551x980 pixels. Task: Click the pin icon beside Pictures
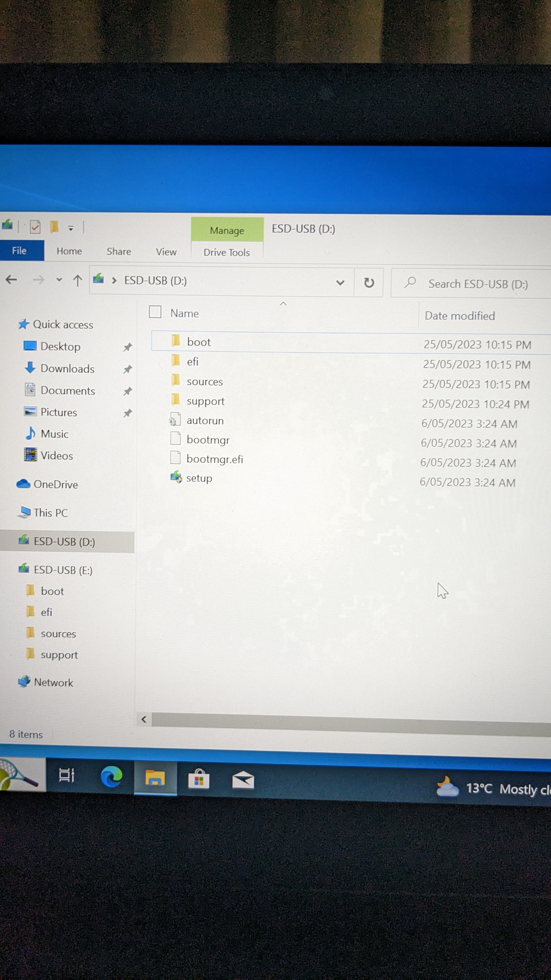(127, 413)
